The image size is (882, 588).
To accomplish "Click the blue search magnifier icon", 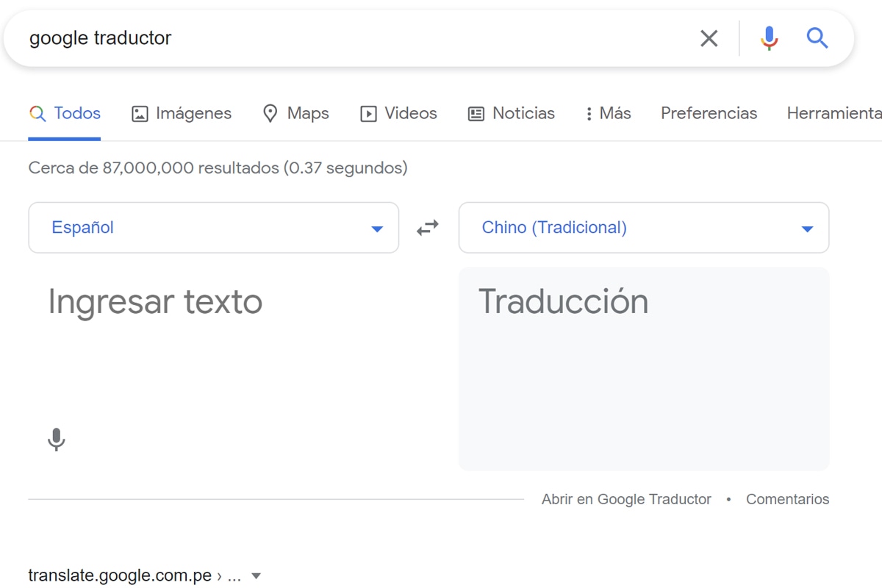I will (x=817, y=38).
